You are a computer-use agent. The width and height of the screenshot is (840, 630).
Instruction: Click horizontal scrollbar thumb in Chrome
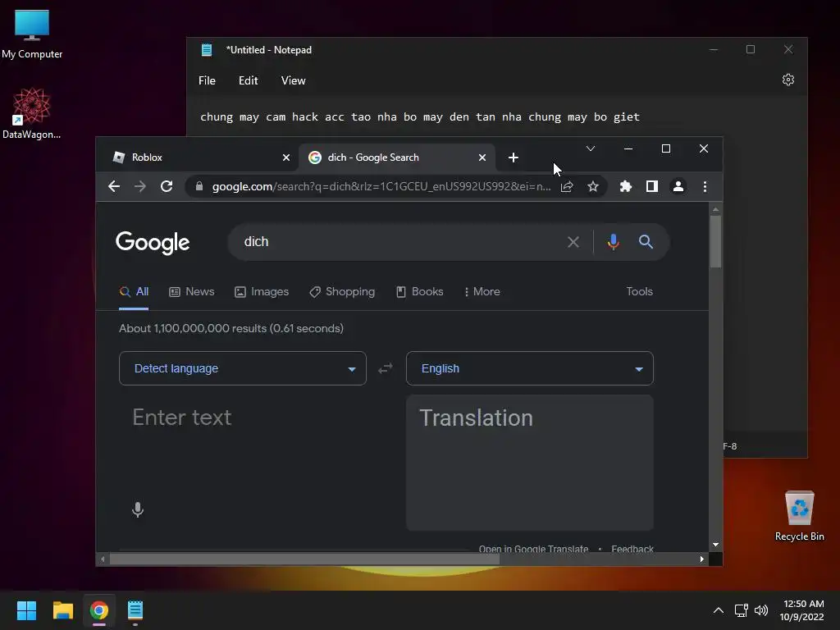point(304,559)
